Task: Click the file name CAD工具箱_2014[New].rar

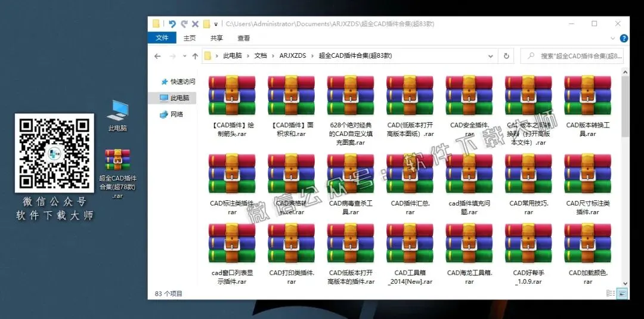Action: click(x=410, y=277)
